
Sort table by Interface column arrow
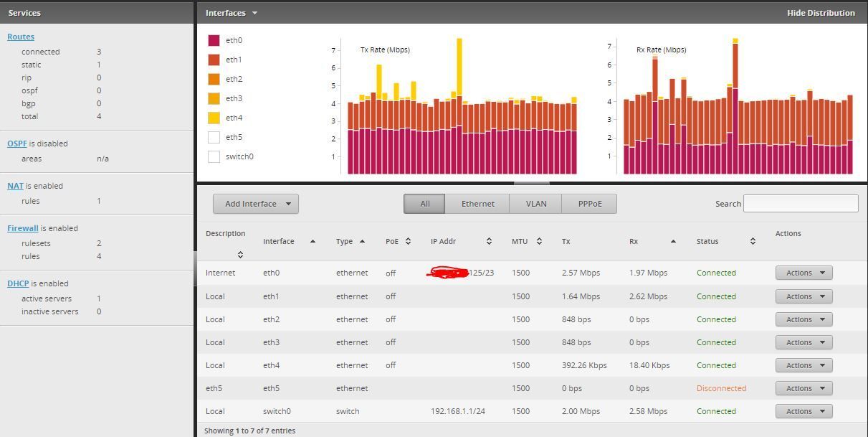point(313,242)
